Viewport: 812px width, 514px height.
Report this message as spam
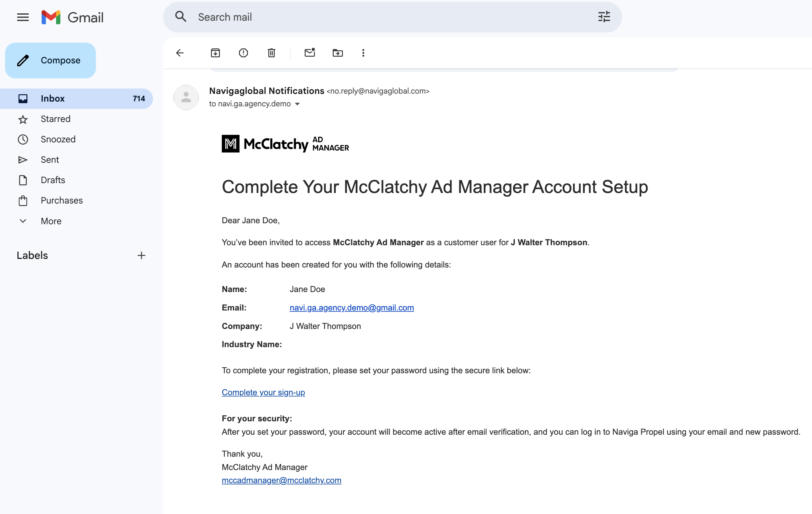point(243,53)
